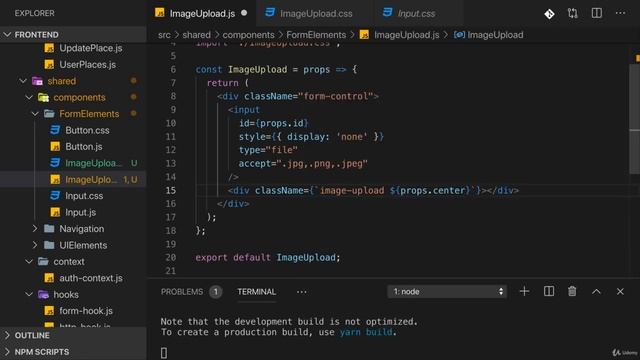Click the 'FormElements' breadcrumb segment
Image resolution: width=640 pixels, height=360 pixels.
click(316, 35)
